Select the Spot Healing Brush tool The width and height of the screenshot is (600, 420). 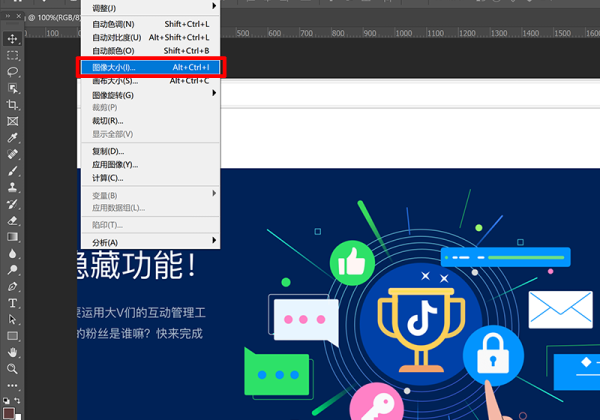pyautogui.click(x=12, y=154)
